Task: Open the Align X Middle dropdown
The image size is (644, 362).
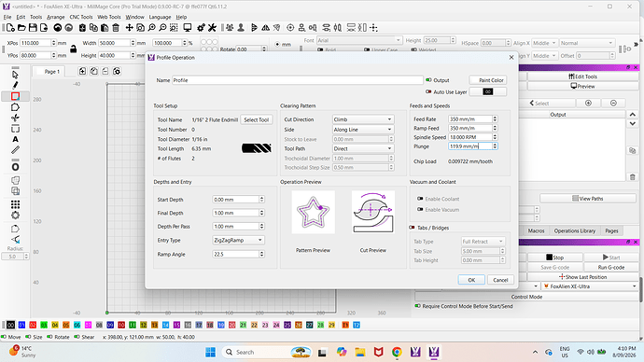Action: point(545,43)
